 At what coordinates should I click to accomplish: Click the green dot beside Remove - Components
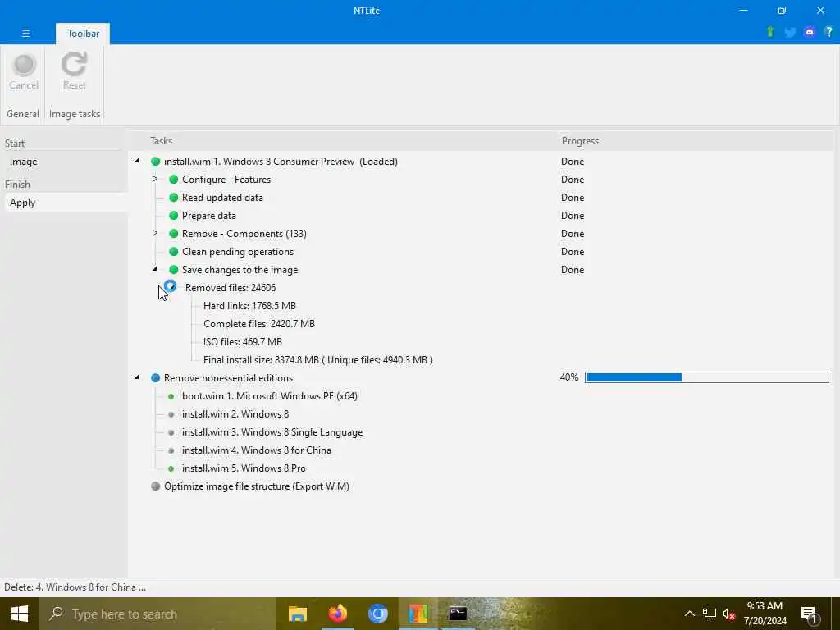[174, 234]
